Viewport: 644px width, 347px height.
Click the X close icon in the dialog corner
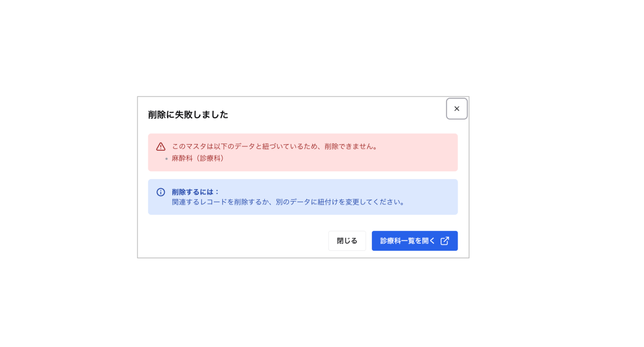coord(457,109)
